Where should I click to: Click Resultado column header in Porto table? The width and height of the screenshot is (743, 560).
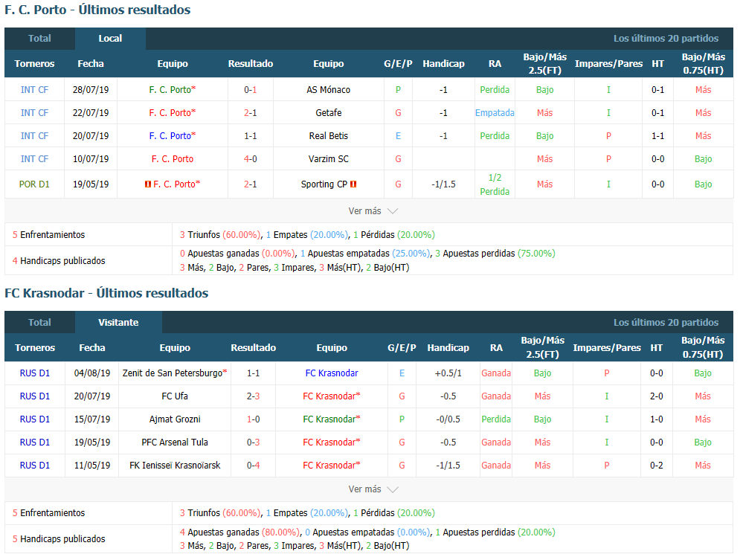(250, 63)
